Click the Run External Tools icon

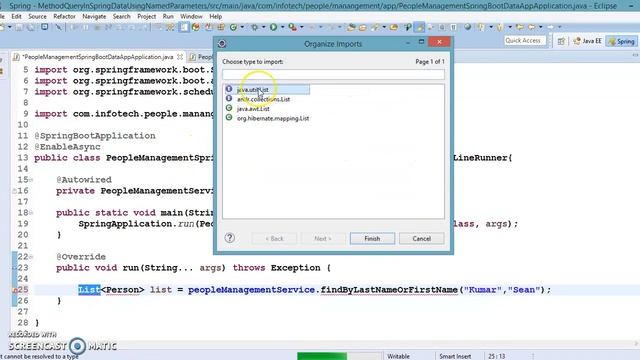coord(293,27)
